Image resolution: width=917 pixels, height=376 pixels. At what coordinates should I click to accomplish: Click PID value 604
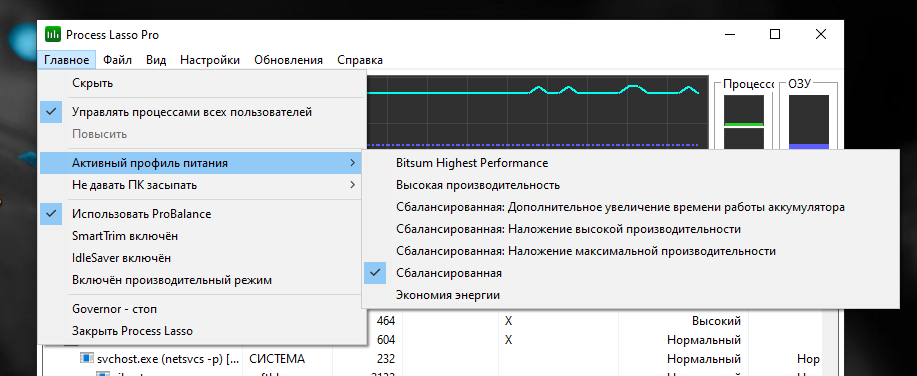coord(386,340)
